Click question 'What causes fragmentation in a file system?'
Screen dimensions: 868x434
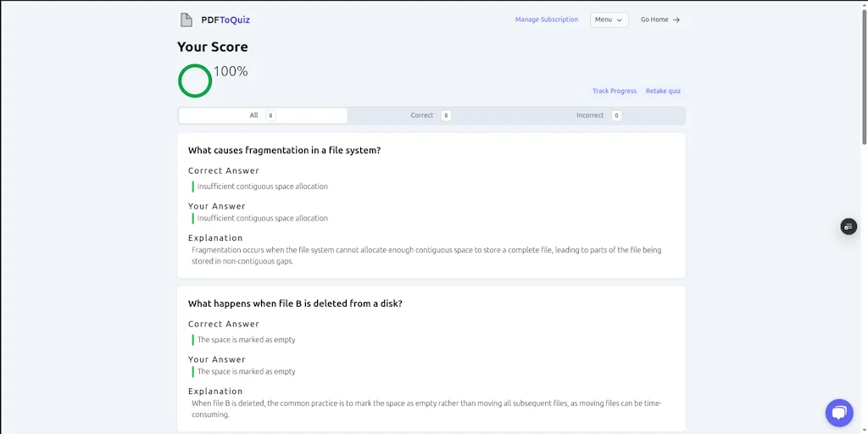[285, 150]
